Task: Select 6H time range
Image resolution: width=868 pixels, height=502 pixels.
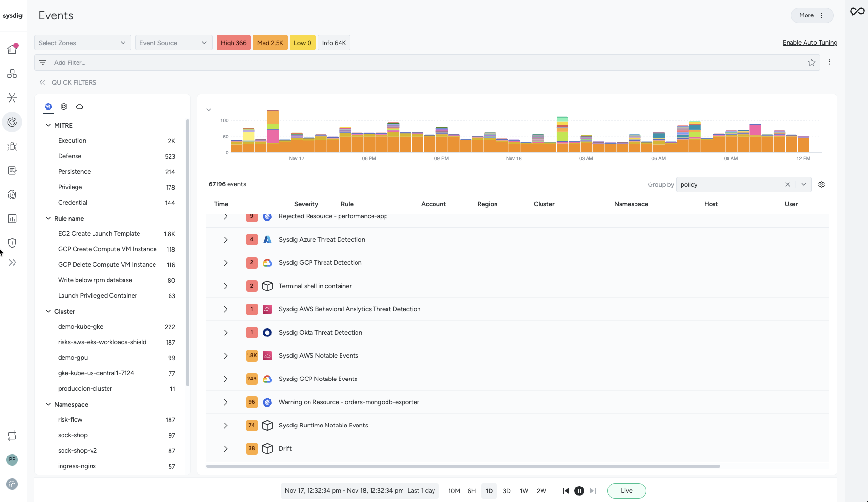Action: click(472, 491)
